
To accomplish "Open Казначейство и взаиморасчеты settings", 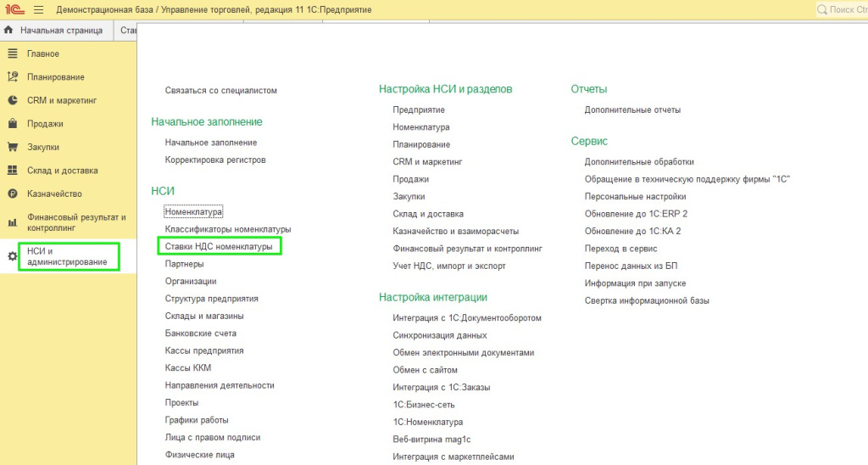I will (x=455, y=231).
